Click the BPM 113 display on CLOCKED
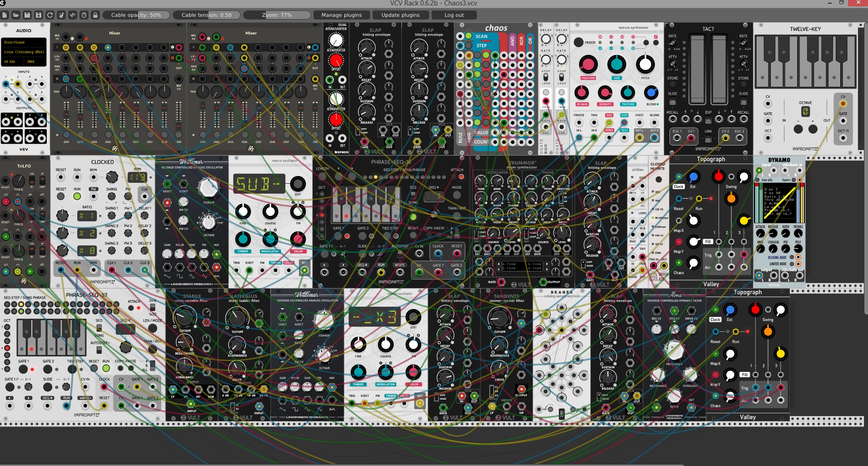 [137, 177]
